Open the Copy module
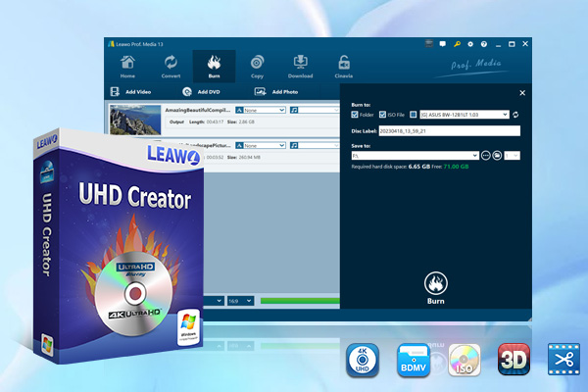Viewport: 588px width, 392px height. click(257, 67)
